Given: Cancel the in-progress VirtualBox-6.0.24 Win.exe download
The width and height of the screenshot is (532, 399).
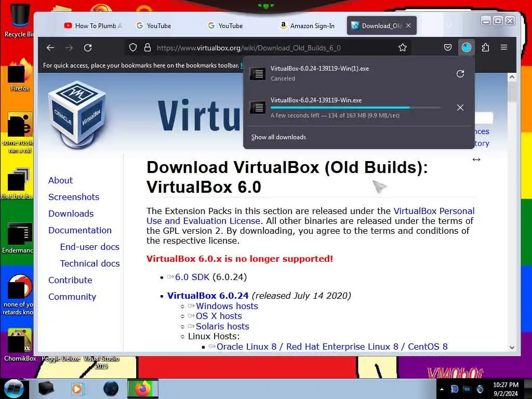Looking at the screenshot, I should point(460,108).
